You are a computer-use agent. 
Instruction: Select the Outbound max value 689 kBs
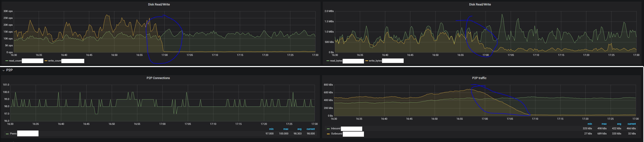tap(602, 134)
